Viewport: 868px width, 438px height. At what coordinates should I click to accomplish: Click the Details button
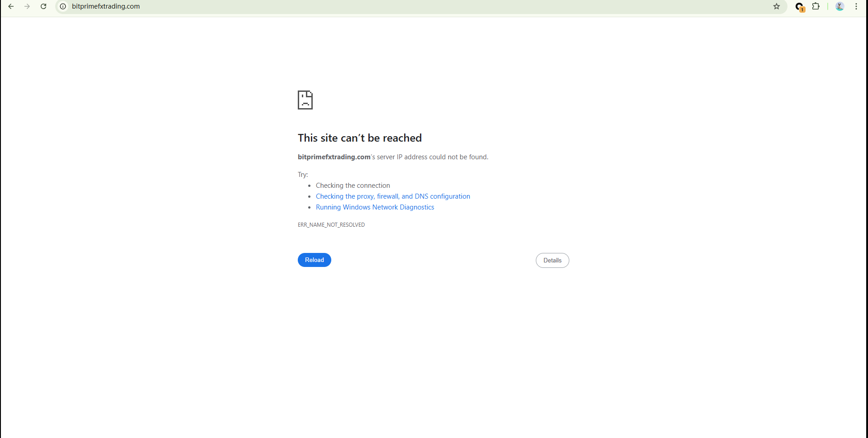[x=553, y=260]
